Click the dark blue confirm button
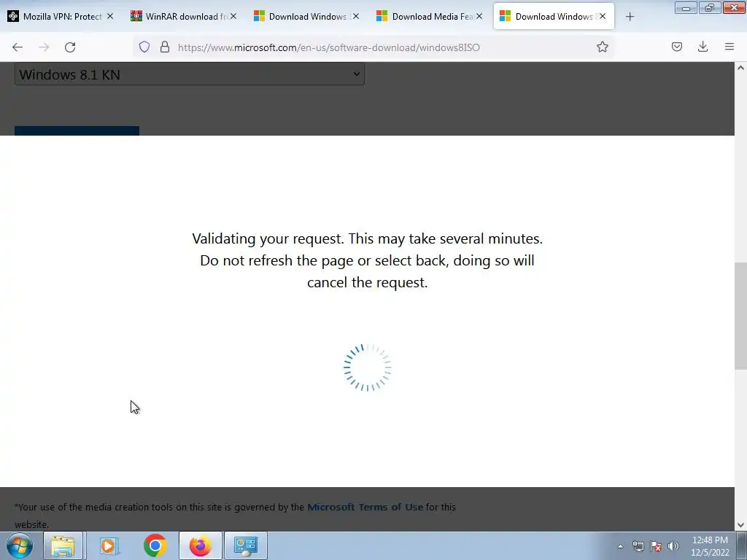Screen dimensions: 747x560 77,131
